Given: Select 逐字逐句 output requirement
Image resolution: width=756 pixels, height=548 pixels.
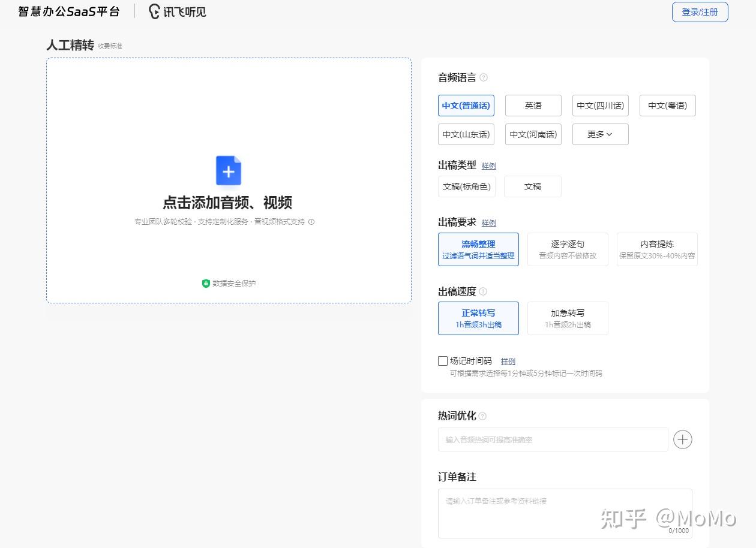Looking at the screenshot, I should point(568,249).
